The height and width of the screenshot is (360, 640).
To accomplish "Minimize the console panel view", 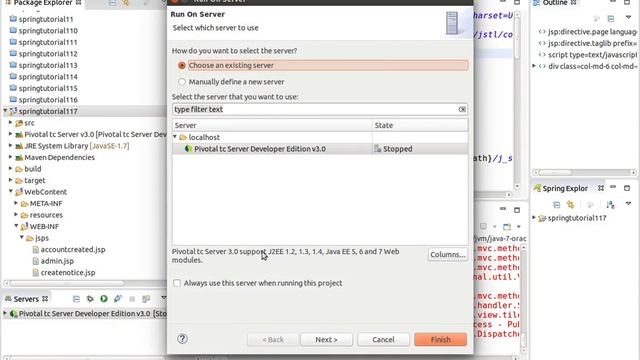I will pos(503,209).
